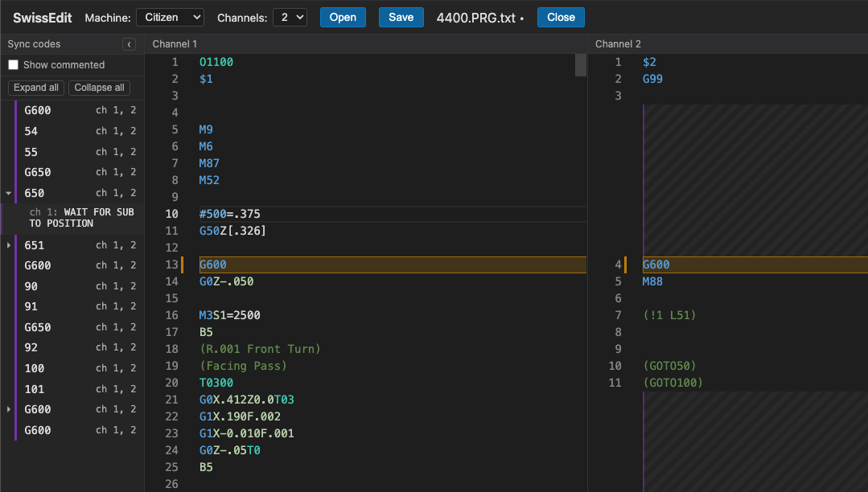Click the (GOTO50) comment line
868x492 pixels.
669,366
